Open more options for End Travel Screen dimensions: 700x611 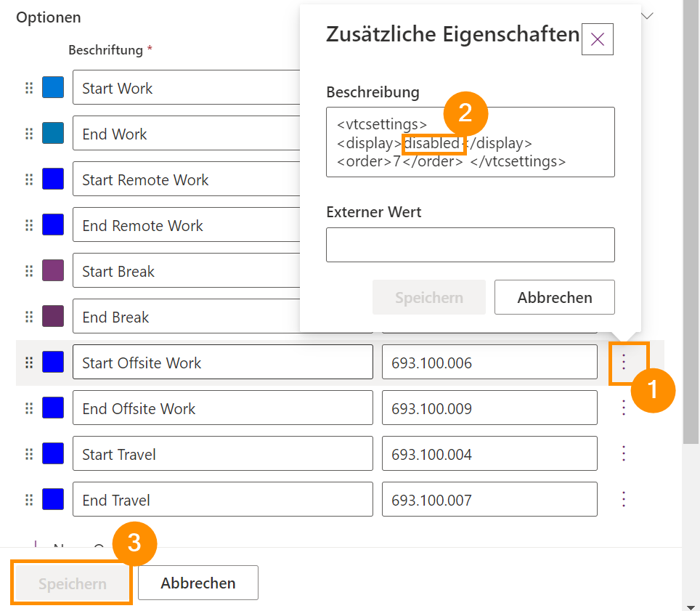[x=623, y=499]
